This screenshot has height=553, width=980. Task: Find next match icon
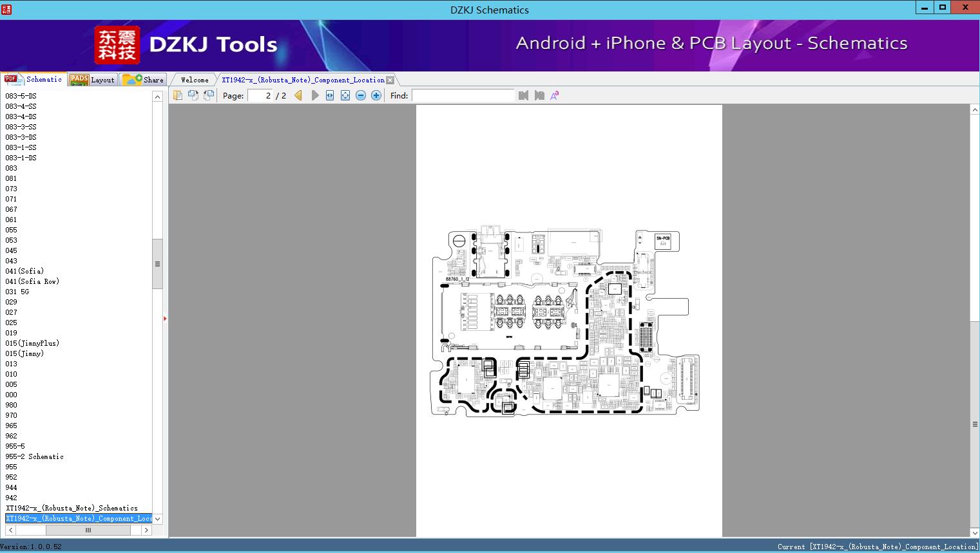click(x=539, y=95)
